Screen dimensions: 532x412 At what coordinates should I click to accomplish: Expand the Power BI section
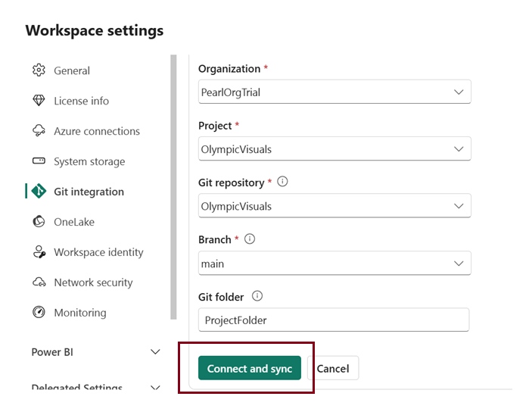(x=155, y=352)
